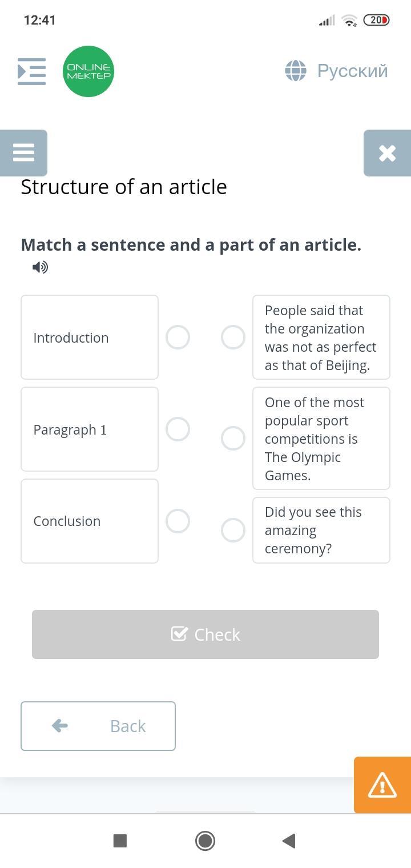Select the radio button beside Paragraph 1
The height and width of the screenshot is (868, 411).
click(178, 429)
